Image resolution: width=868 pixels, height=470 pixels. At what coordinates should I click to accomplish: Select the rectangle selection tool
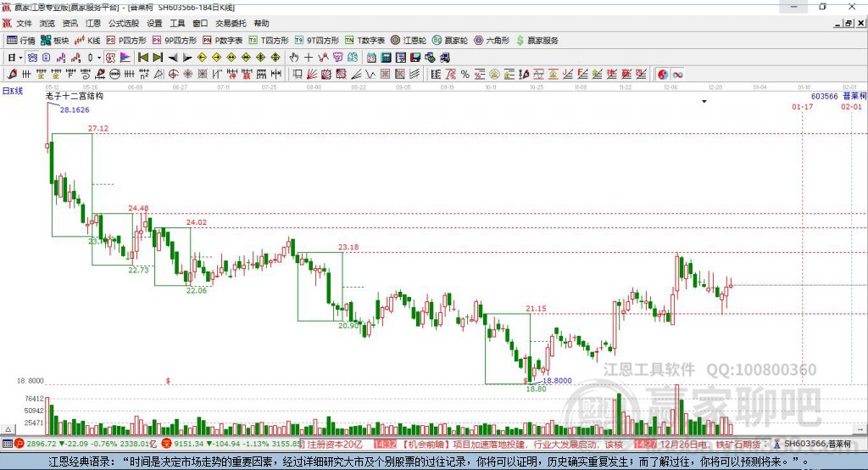[298, 75]
